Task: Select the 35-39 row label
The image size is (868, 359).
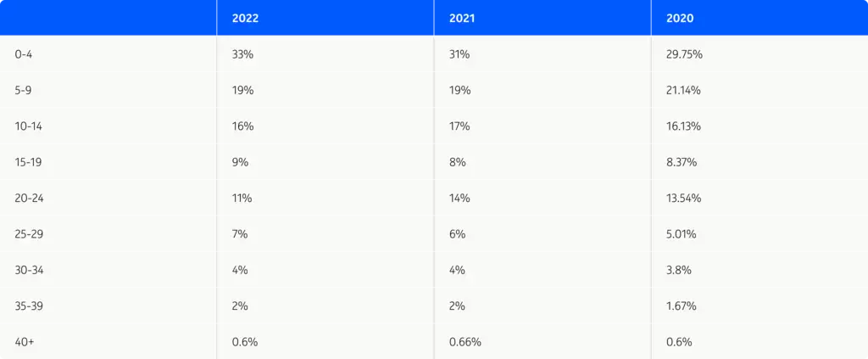Action: click(30, 306)
